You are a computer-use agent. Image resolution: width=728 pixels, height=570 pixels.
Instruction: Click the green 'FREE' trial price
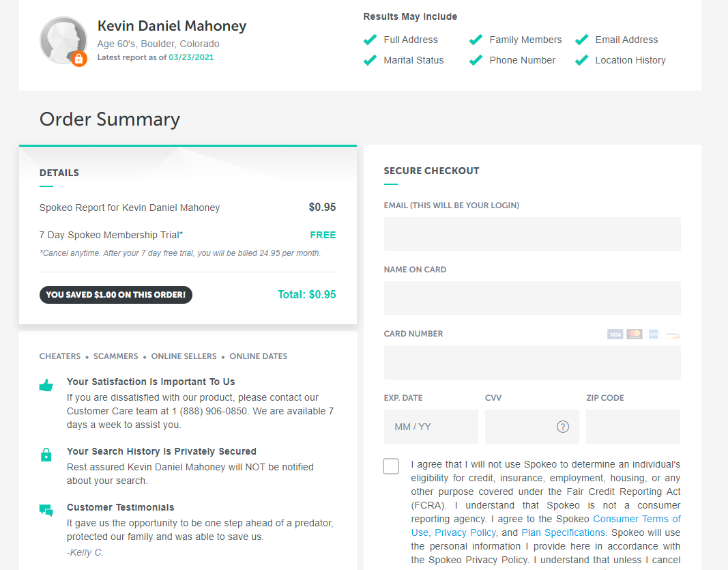point(323,235)
